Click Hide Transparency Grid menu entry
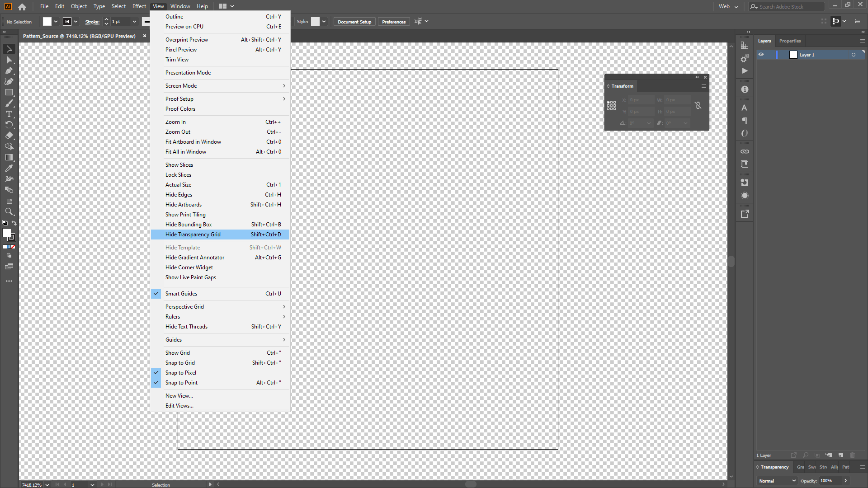The width and height of the screenshot is (868, 488). tap(193, 235)
